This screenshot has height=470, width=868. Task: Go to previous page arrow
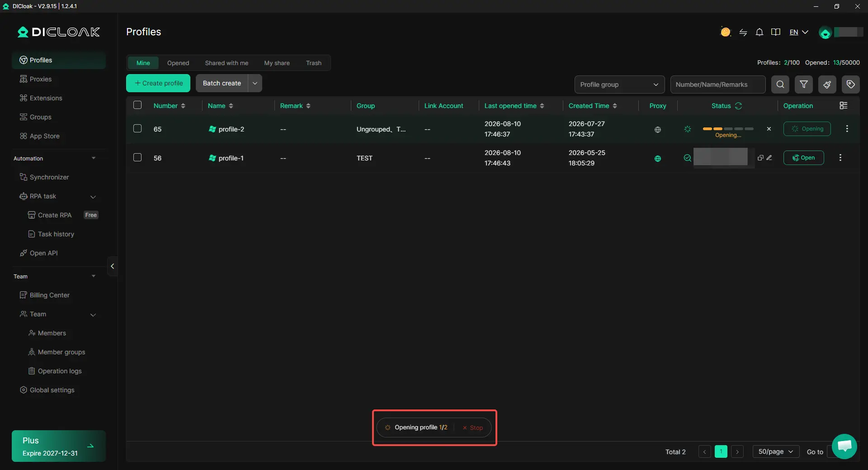coord(704,451)
